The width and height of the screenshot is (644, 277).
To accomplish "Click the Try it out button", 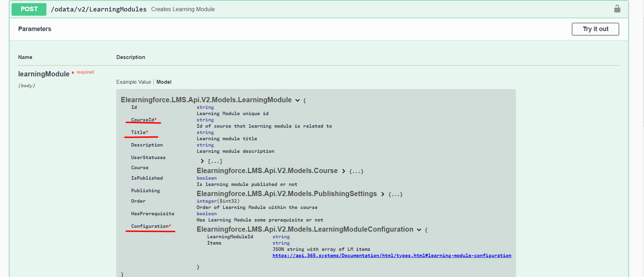I will [x=595, y=29].
